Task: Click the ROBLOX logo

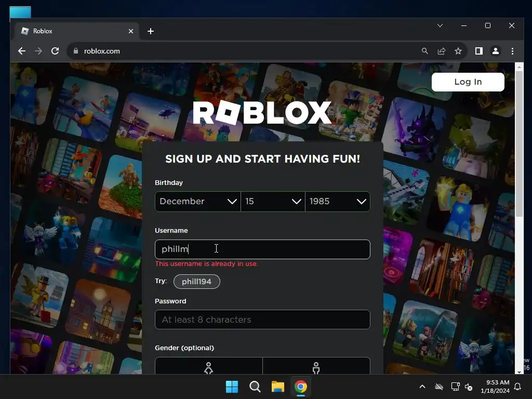Action: coord(262,112)
